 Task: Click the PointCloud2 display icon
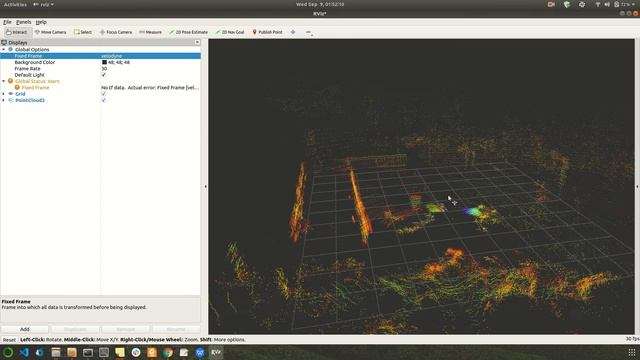point(11,100)
